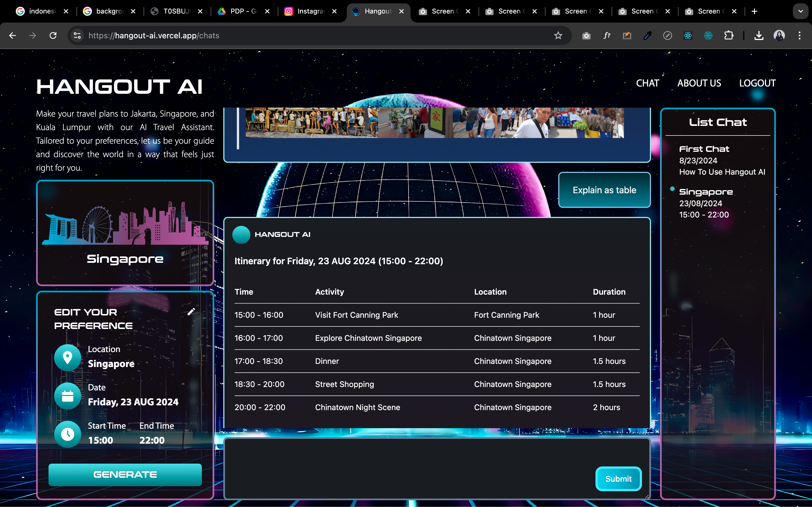Click the pencil edit preference icon
The width and height of the screenshot is (812, 507).
191,312
